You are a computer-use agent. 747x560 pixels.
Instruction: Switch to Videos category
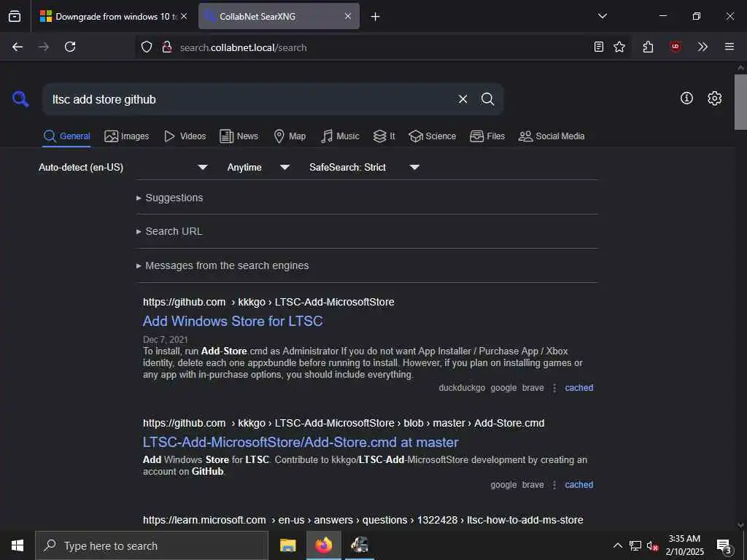click(185, 136)
